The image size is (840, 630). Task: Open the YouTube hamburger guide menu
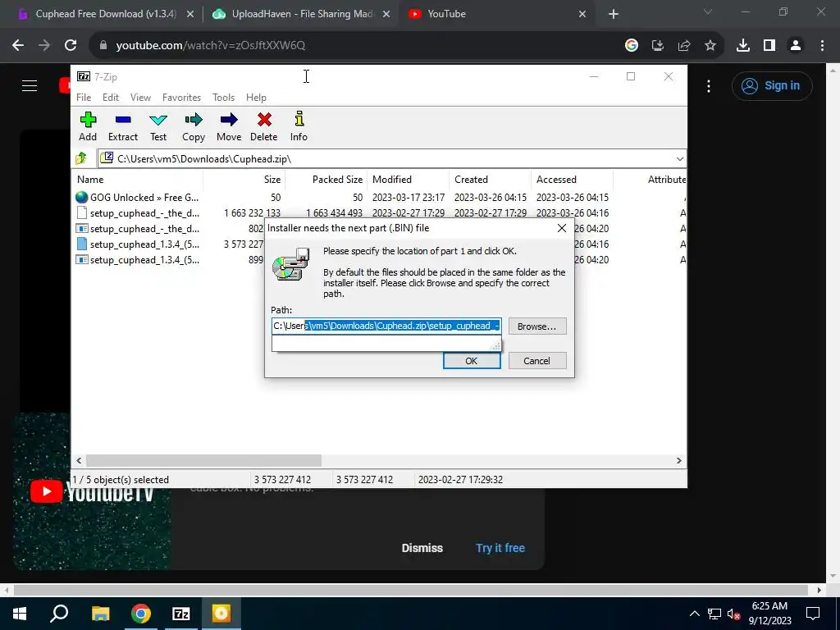click(x=30, y=85)
